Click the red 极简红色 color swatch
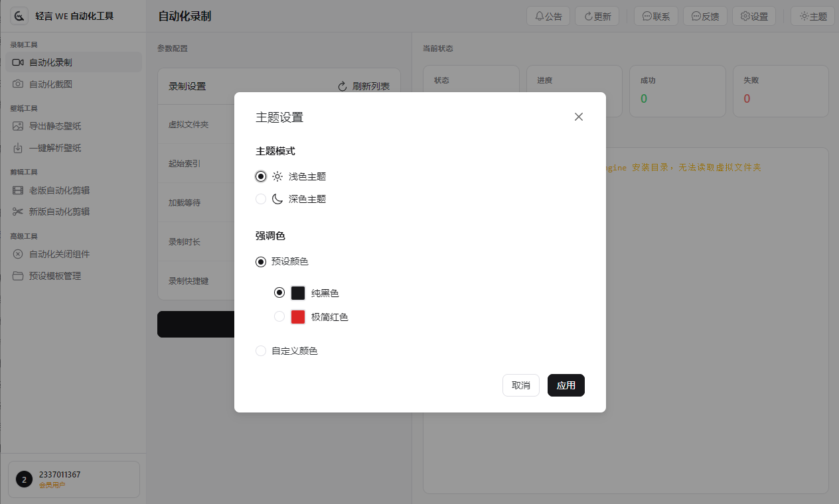The height and width of the screenshot is (504, 839). click(x=297, y=316)
